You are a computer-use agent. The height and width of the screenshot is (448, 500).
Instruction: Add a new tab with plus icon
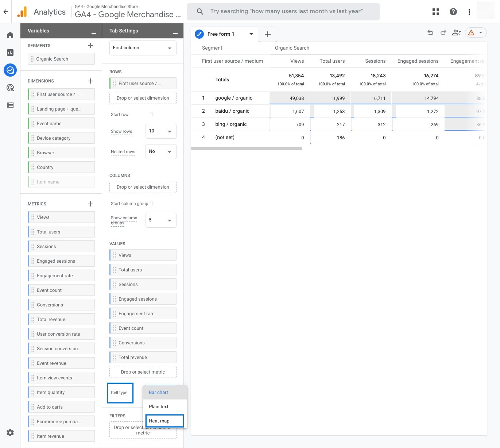tap(268, 34)
